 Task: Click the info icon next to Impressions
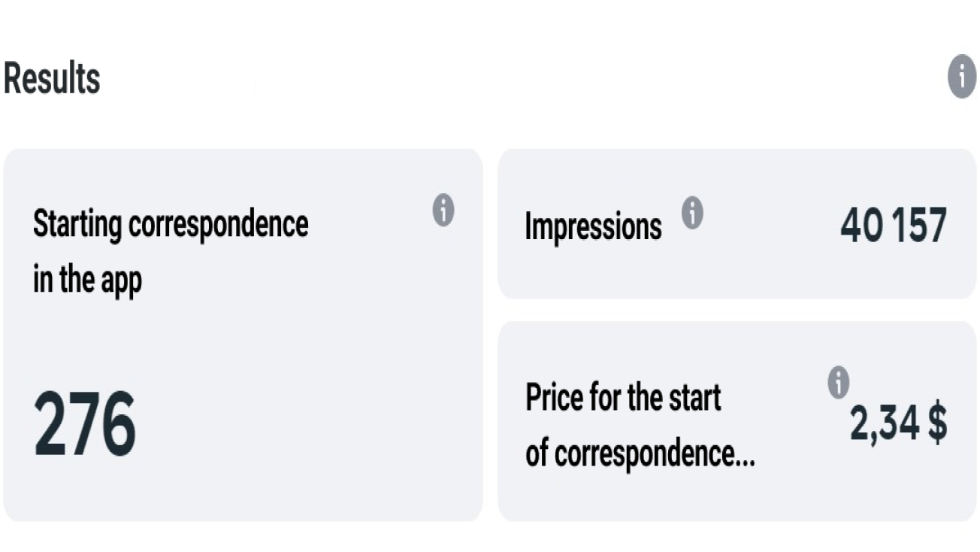coord(692,214)
